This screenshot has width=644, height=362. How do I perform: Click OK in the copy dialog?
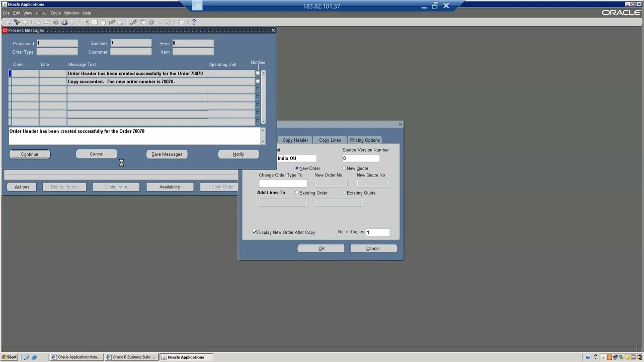tap(321, 248)
